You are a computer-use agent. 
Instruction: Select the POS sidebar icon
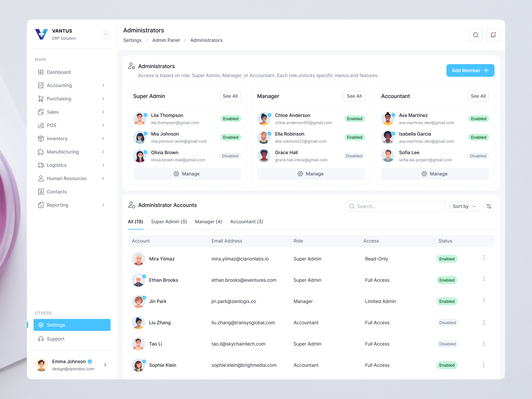[x=41, y=125]
